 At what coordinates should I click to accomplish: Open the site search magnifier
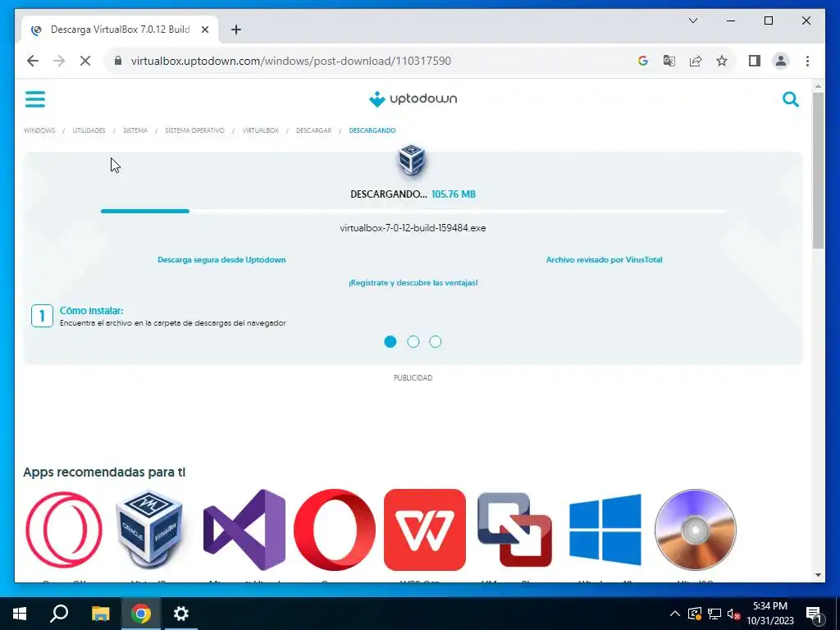790,99
